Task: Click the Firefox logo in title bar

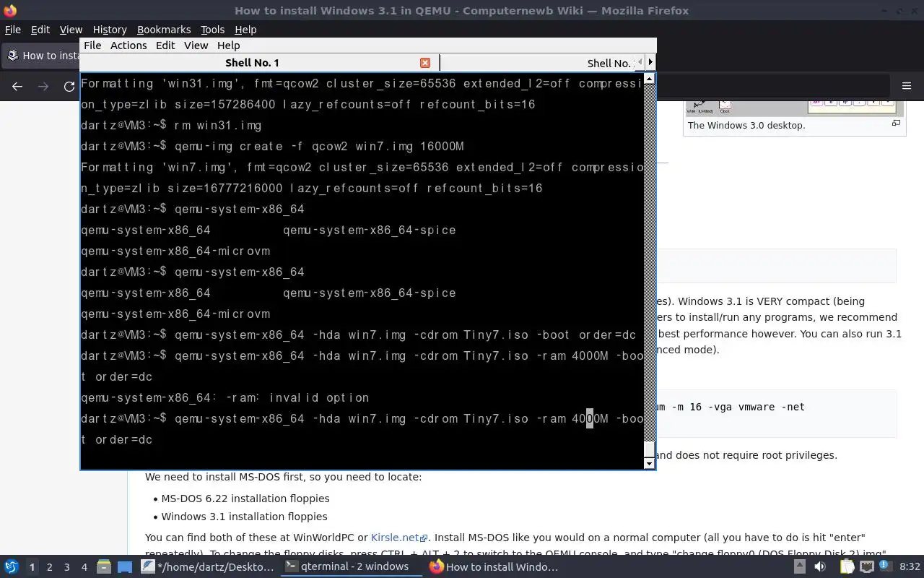Action: point(9,10)
